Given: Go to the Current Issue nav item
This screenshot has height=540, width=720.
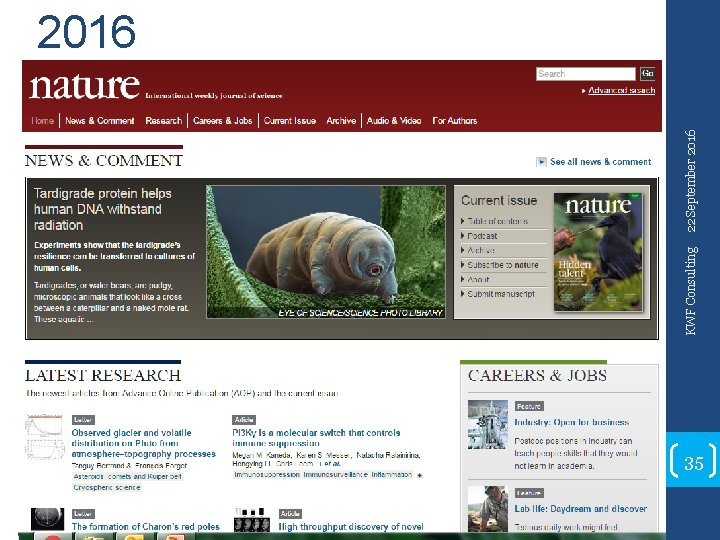Looking at the screenshot, I should pos(290,121).
